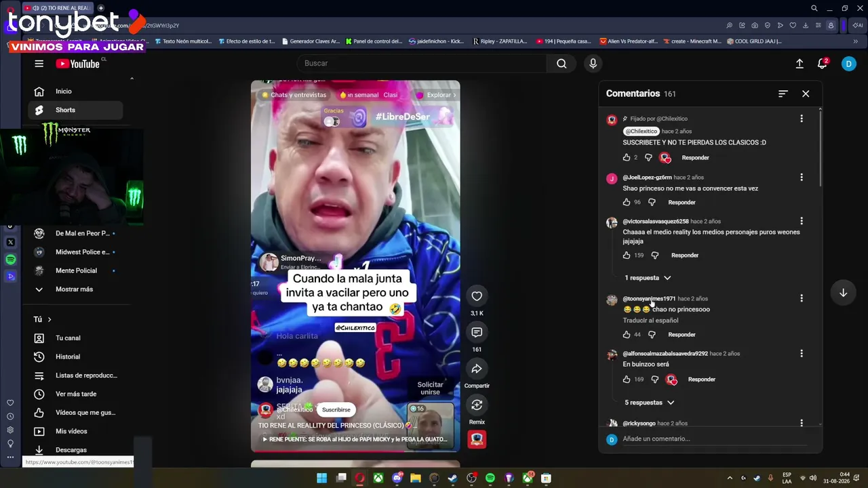Viewport: 868px width, 488px height.
Task: Show hidden system tray icons
Action: [730, 478]
